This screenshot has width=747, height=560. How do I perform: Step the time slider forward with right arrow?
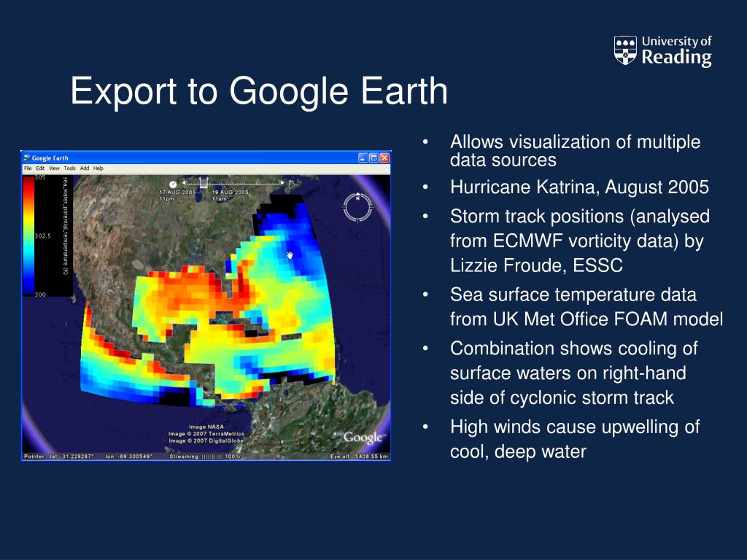click(x=282, y=183)
